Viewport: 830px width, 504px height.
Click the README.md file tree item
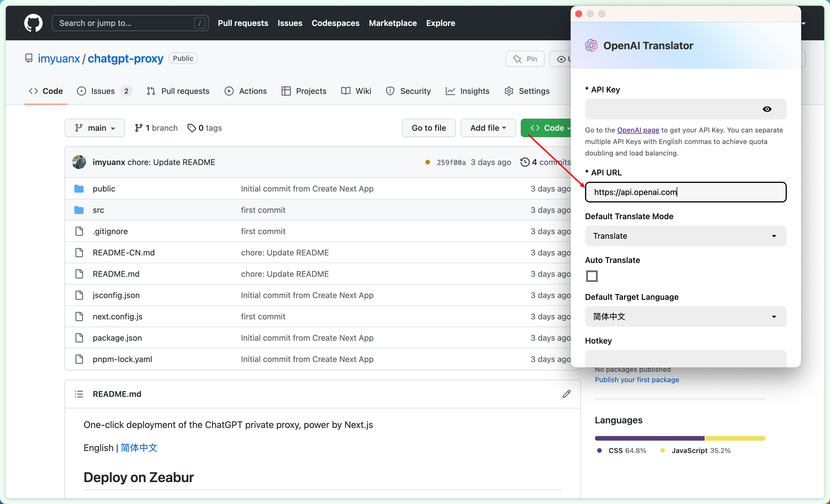click(x=116, y=273)
